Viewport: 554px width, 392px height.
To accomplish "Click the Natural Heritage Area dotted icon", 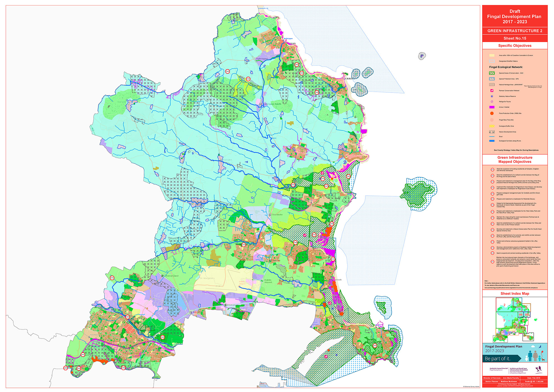I will [x=492, y=85].
